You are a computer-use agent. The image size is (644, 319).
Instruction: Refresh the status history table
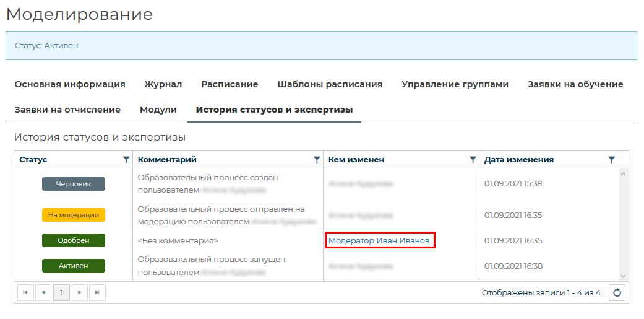(616, 292)
